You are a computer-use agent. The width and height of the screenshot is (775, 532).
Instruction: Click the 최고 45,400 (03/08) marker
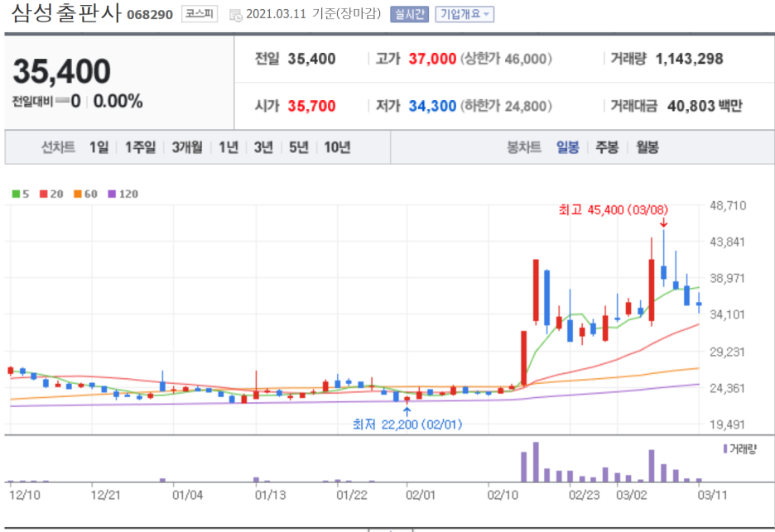tap(614, 210)
